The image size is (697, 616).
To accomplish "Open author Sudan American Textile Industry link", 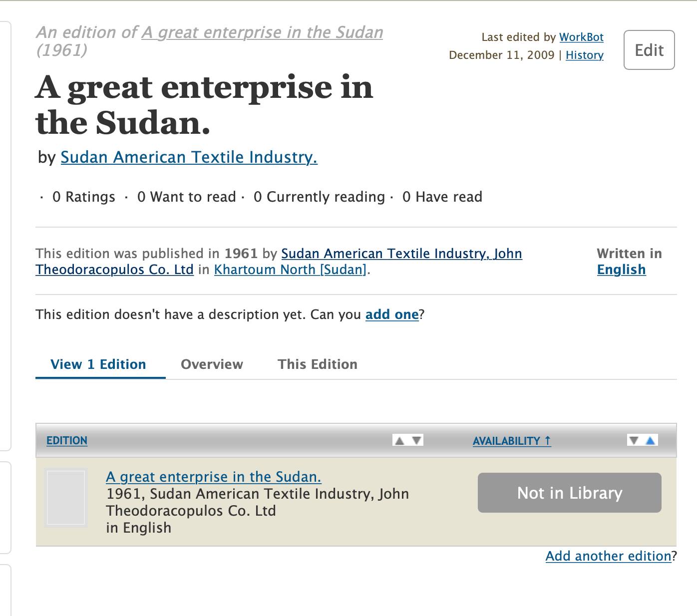I will point(189,157).
